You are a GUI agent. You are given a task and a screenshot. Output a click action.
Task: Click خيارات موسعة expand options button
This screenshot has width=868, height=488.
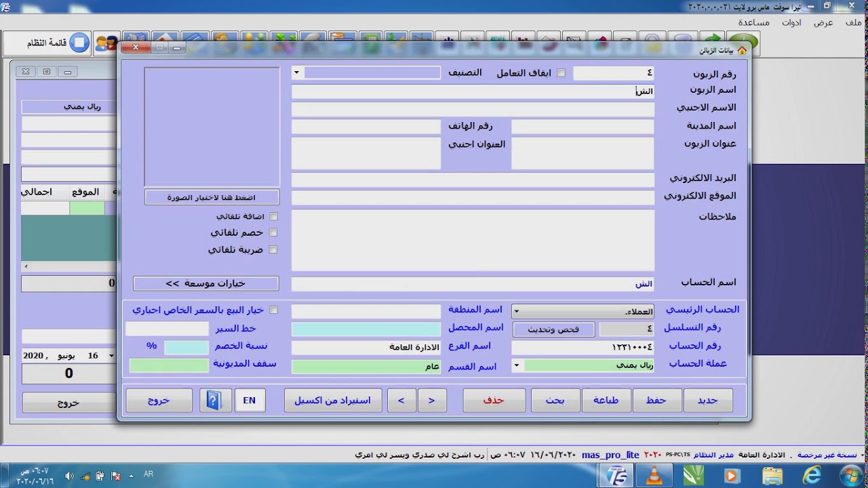click(205, 283)
